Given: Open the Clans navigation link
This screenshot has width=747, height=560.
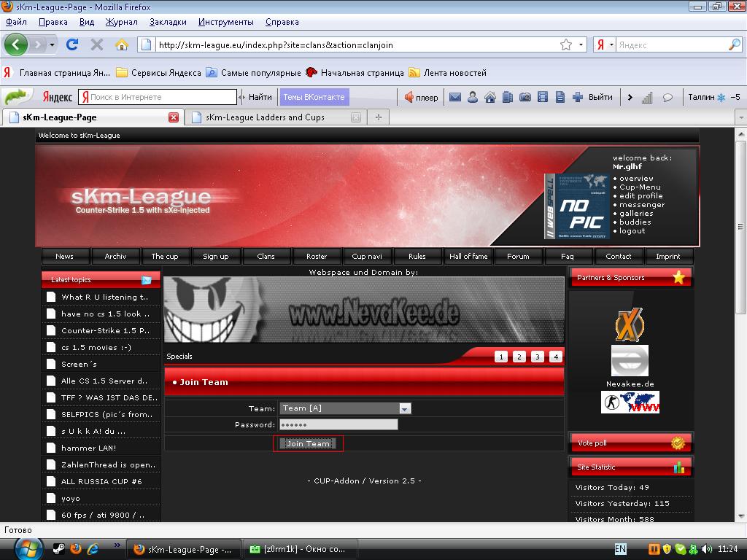Looking at the screenshot, I should coord(266,256).
